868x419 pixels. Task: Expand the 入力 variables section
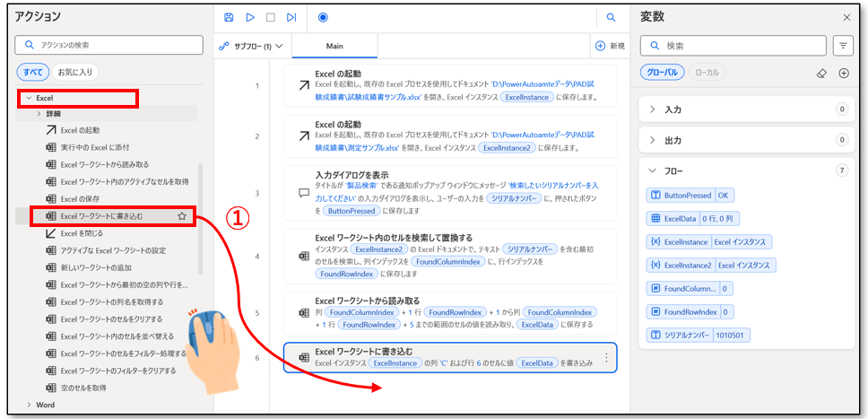[x=654, y=109]
